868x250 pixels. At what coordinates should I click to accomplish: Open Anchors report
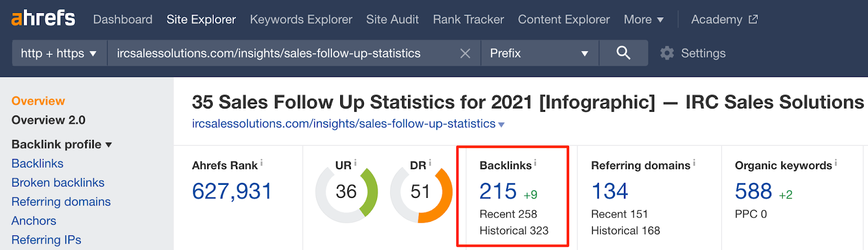click(34, 221)
